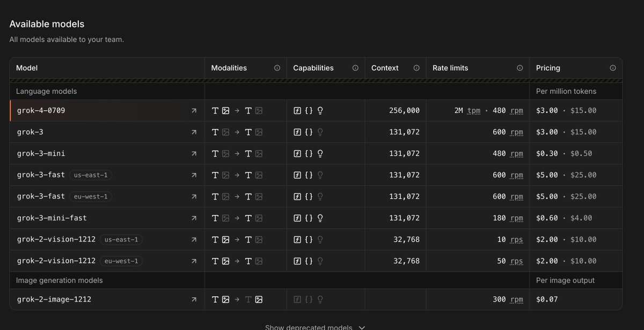
Task: Click grok-3-mini model name
Action: [x=41, y=153]
